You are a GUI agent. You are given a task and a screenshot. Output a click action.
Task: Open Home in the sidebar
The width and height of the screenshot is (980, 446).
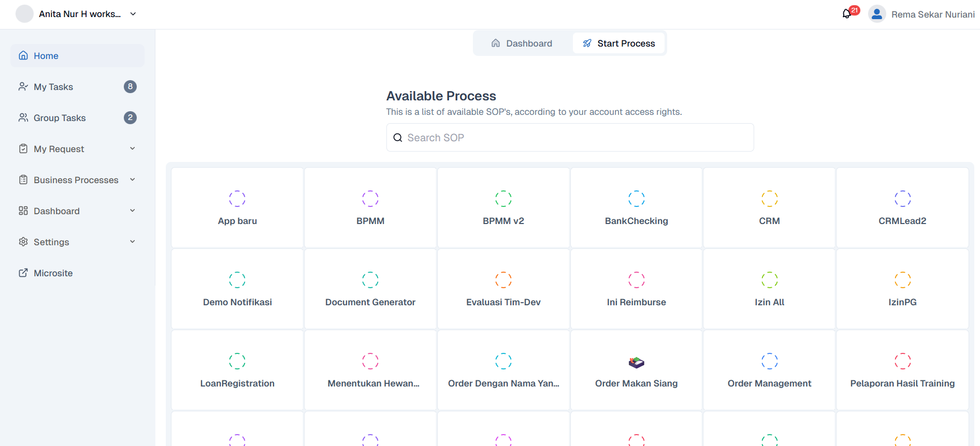point(77,55)
